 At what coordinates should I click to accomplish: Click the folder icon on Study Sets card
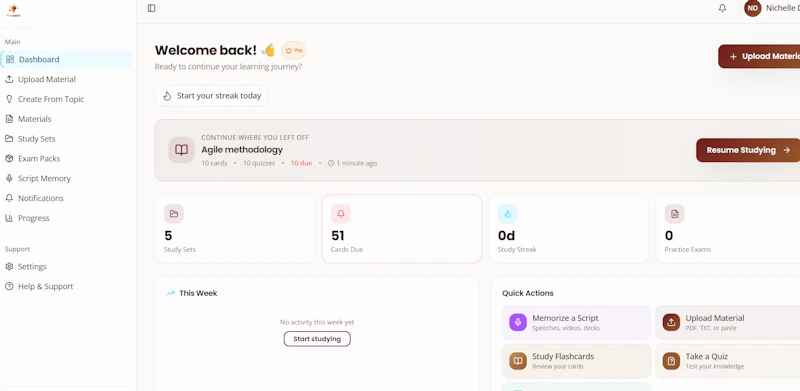tap(174, 214)
